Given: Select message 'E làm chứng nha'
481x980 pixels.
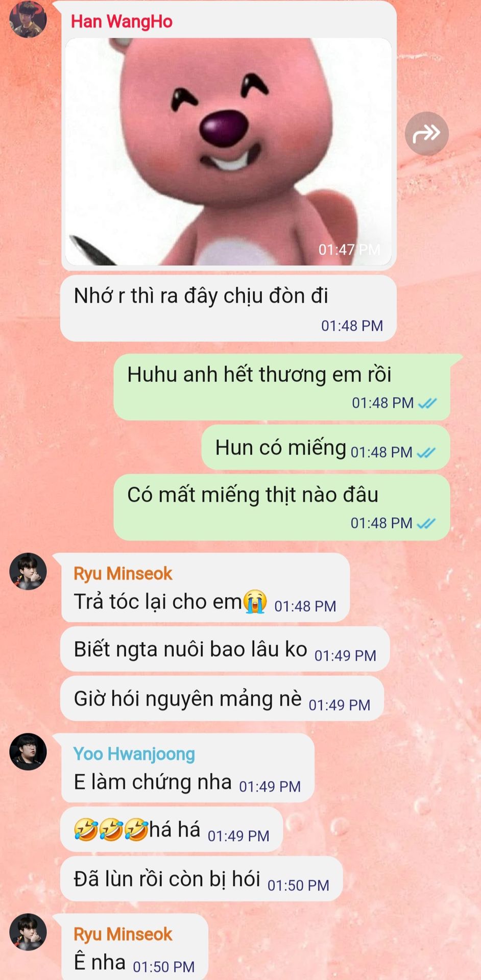Looking at the screenshot, I should (x=187, y=768).
